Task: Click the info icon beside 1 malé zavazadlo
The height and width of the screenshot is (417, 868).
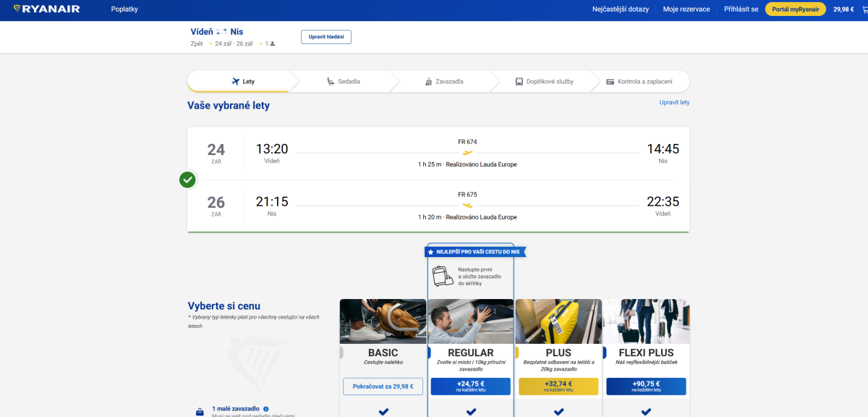Action: pyautogui.click(x=266, y=408)
